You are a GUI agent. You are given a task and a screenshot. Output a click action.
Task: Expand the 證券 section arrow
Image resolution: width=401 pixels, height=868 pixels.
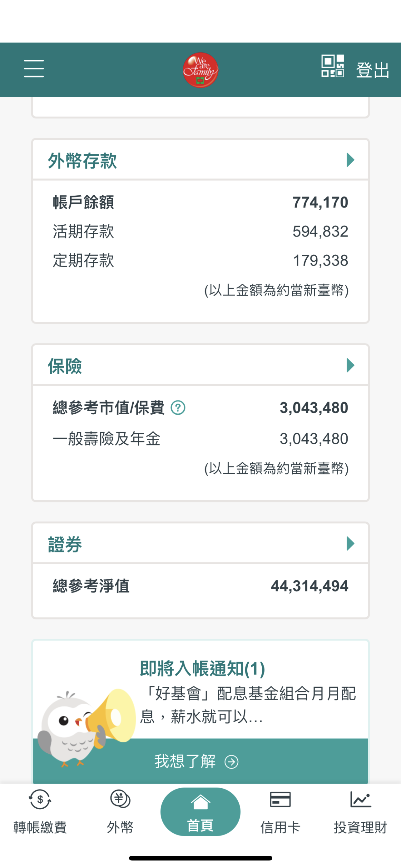click(x=350, y=543)
